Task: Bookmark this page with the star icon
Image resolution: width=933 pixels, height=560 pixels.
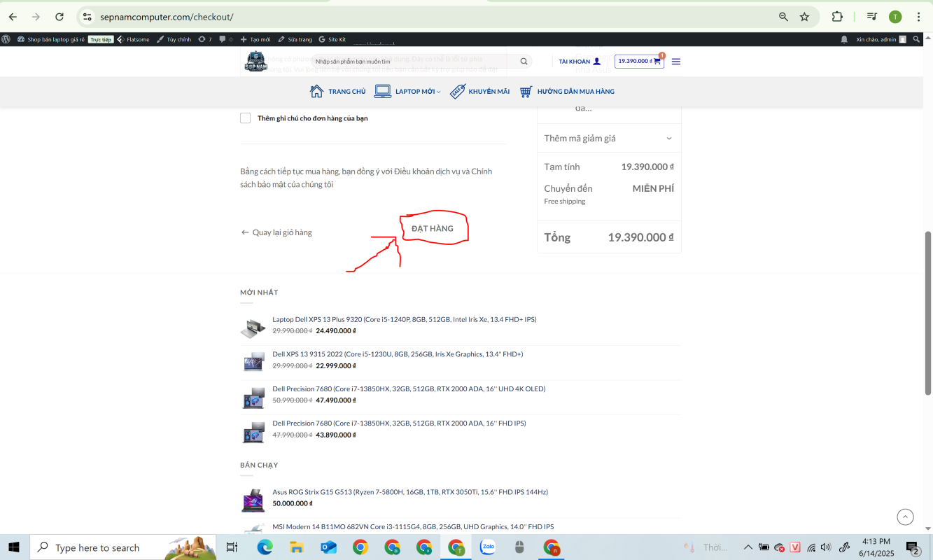Action: pos(805,17)
